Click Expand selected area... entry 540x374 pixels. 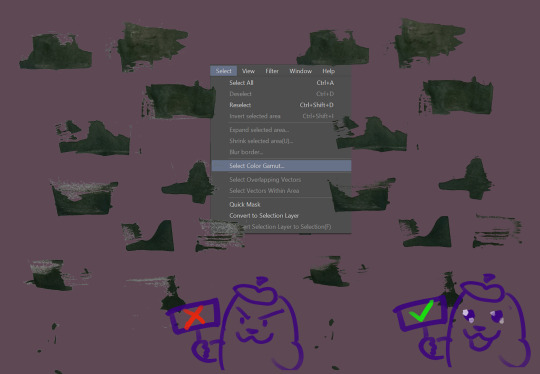coord(281,130)
